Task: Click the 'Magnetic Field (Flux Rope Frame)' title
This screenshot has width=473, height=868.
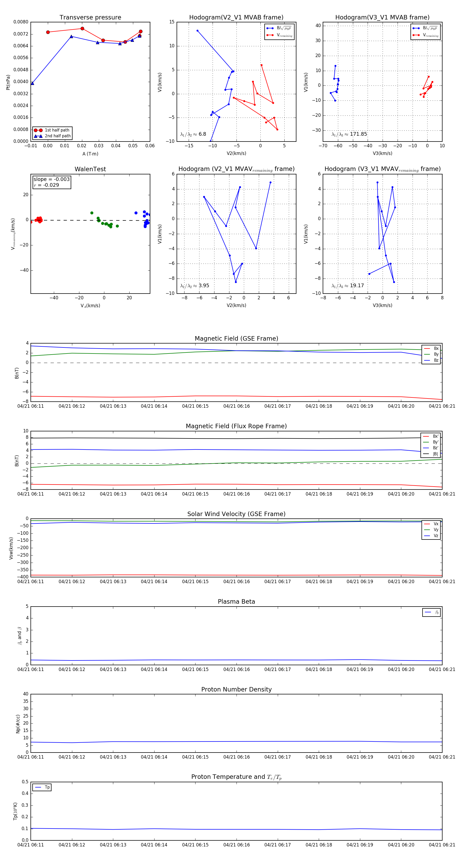Action: [x=236, y=426]
